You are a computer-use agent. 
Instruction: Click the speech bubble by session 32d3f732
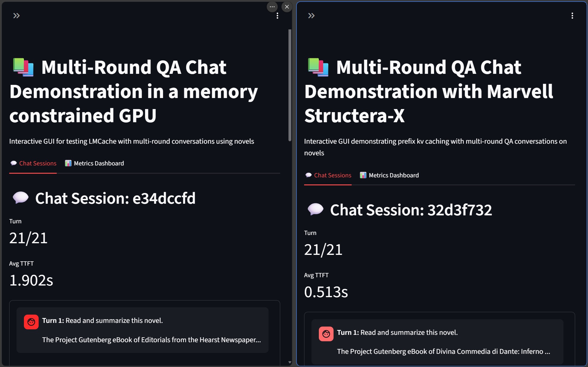tap(315, 210)
